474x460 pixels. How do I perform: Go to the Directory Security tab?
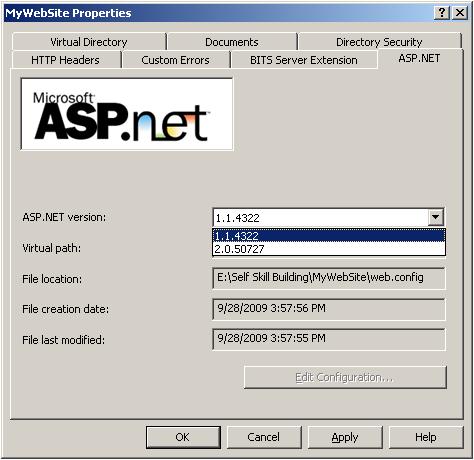click(379, 42)
